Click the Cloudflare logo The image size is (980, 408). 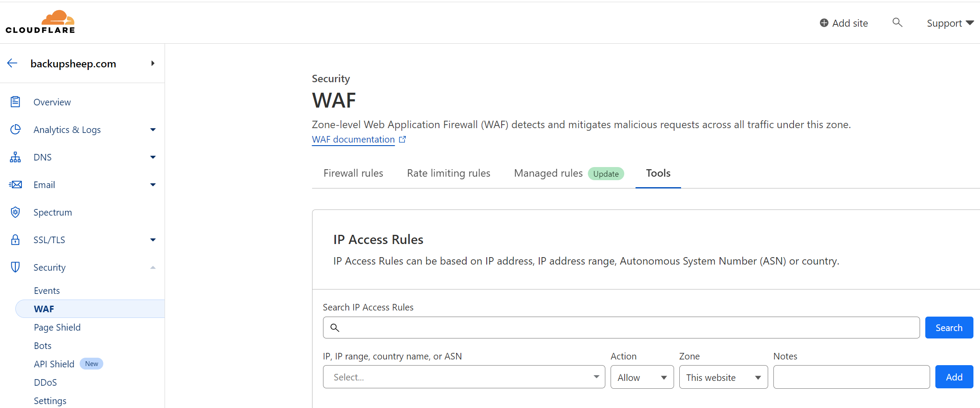point(40,22)
